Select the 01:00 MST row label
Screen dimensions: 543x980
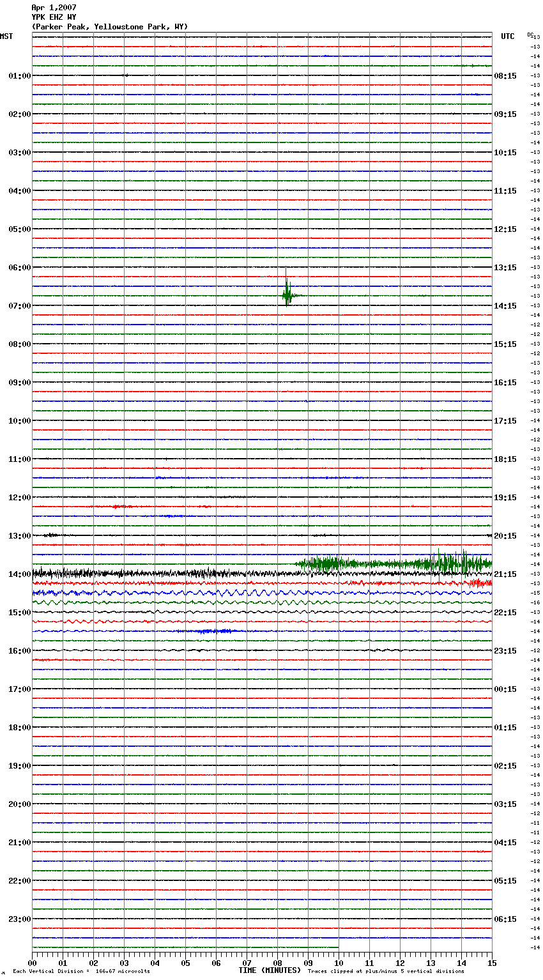click(20, 76)
